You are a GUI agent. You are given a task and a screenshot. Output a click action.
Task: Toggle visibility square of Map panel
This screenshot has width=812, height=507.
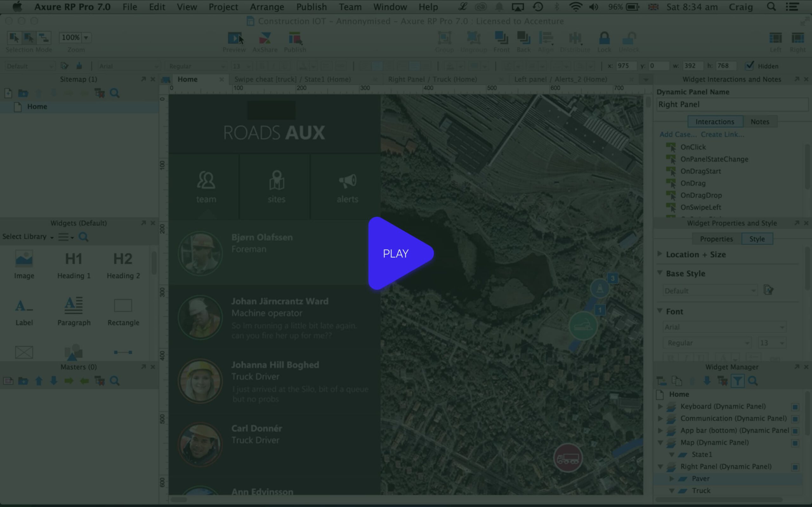(795, 443)
